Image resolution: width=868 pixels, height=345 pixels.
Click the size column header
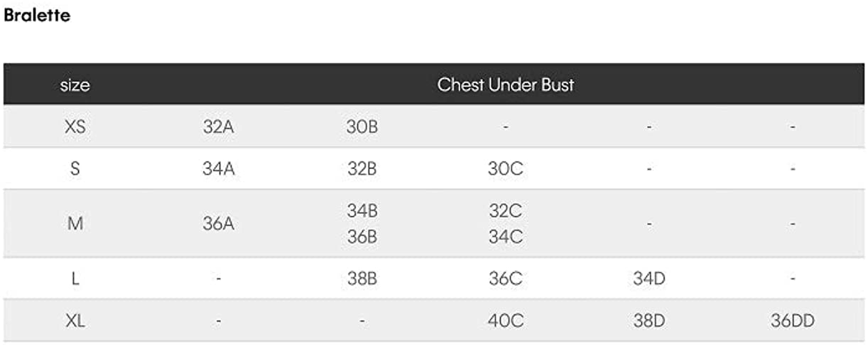click(75, 85)
